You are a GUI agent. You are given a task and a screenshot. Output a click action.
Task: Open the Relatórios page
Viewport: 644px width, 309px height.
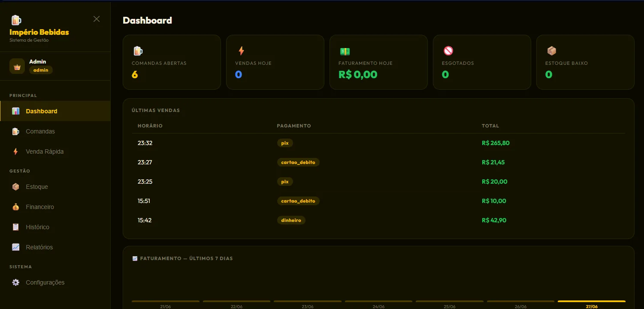[x=55, y=247]
